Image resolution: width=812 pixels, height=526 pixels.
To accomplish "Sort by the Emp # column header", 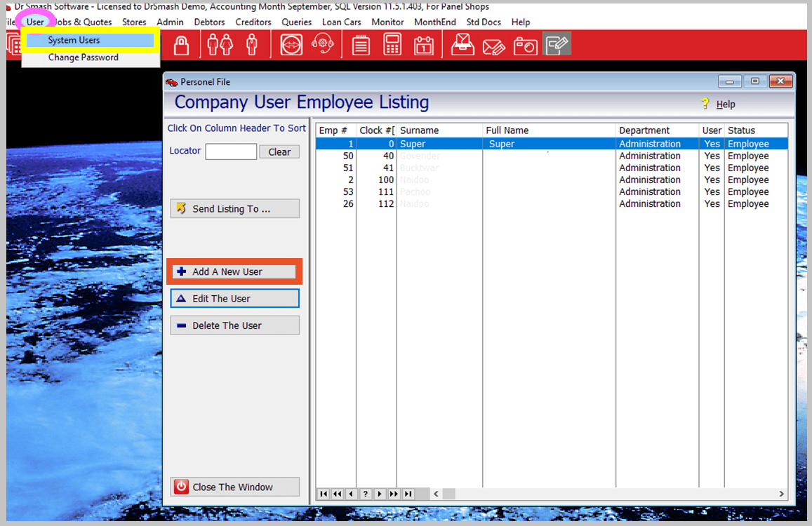I will click(335, 130).
